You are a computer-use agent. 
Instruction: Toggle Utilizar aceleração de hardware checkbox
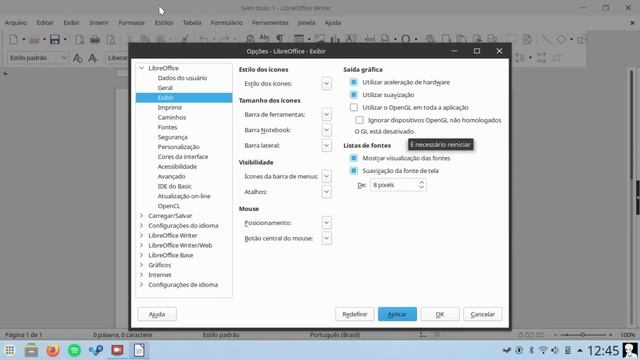pos(354,82)
